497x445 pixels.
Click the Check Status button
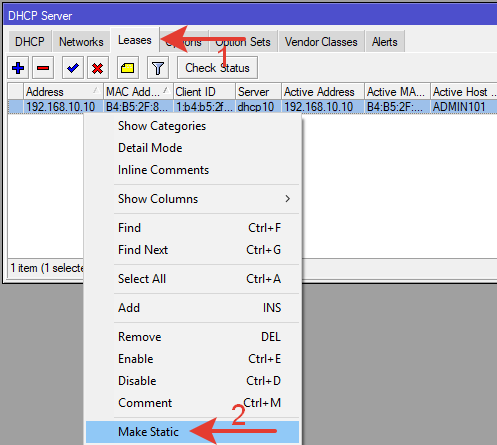point(217,68)
